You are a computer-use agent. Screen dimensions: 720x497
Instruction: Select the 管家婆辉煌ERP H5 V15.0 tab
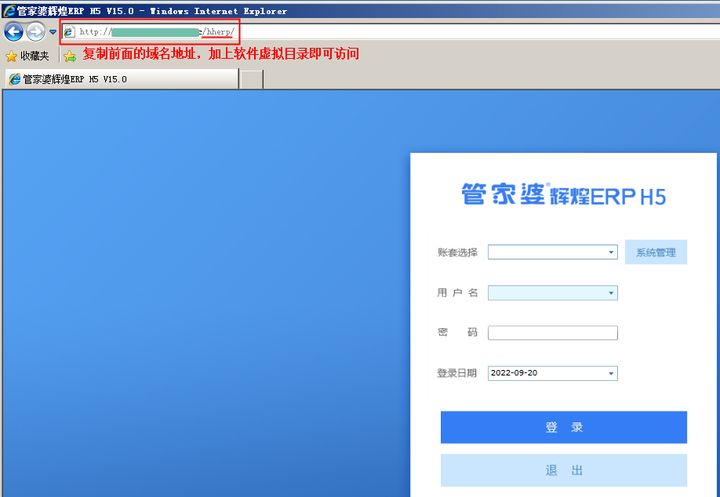point(122,79)
